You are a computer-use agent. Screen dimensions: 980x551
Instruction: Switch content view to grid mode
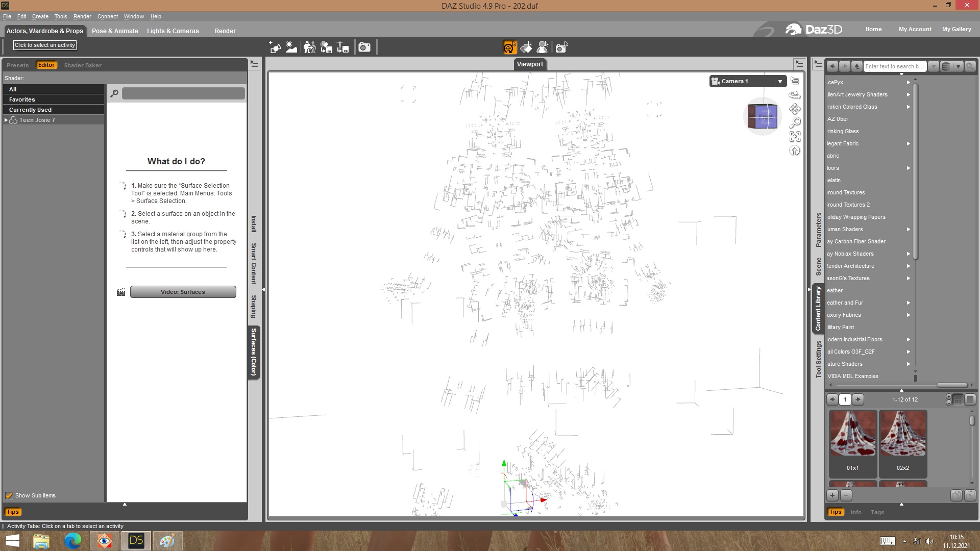[958, 399]
